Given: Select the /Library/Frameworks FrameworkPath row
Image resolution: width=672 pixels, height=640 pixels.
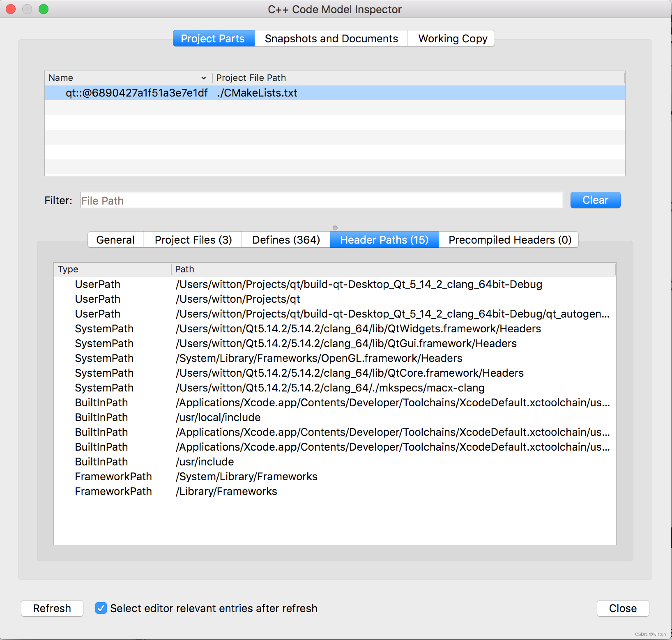Looking at the screenshot, I should pos(226,492).
